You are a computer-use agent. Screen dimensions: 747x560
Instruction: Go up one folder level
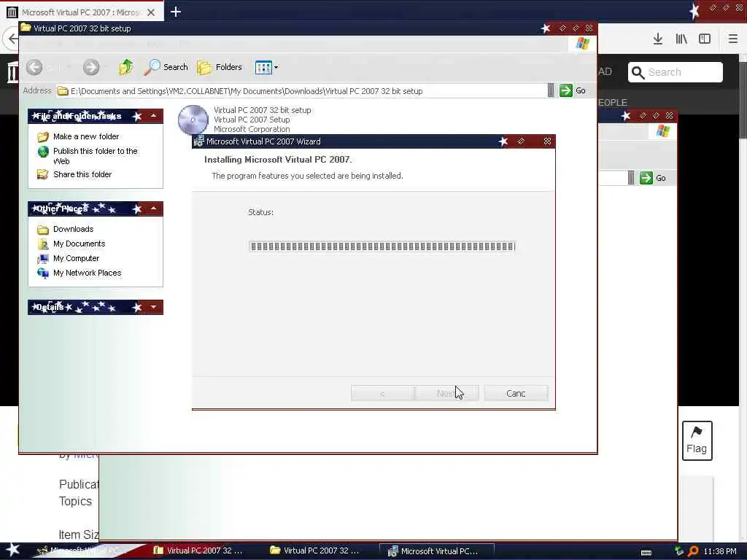point(126,67)
